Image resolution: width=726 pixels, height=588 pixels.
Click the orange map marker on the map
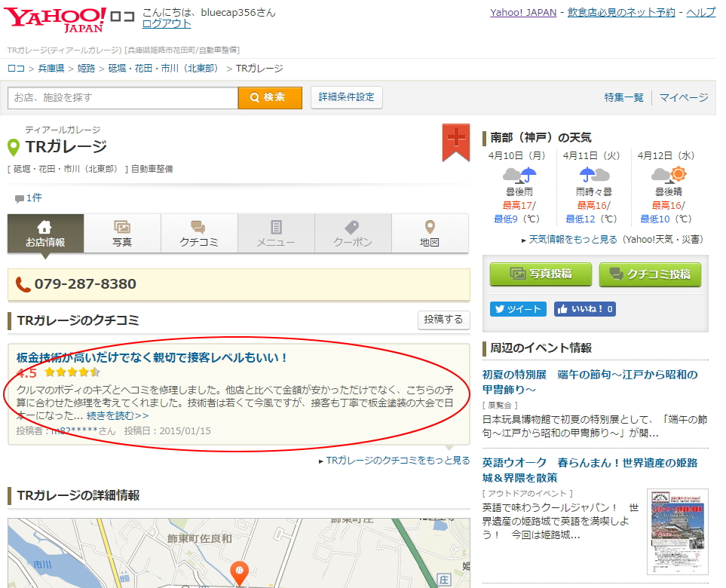pyautogui.click(x=240, y=573)
